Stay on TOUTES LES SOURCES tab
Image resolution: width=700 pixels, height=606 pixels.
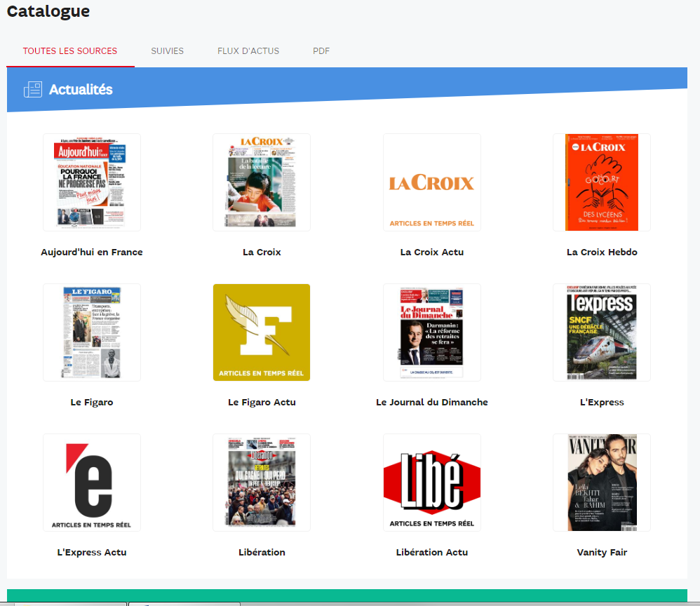pyautogui.click(x=70, y=50)
